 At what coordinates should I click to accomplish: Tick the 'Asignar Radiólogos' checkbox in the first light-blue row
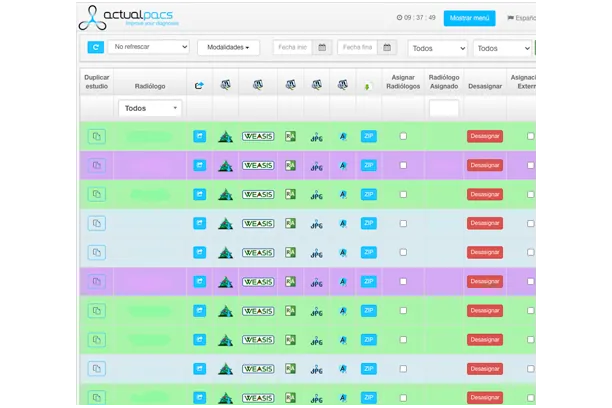(403, 224)
